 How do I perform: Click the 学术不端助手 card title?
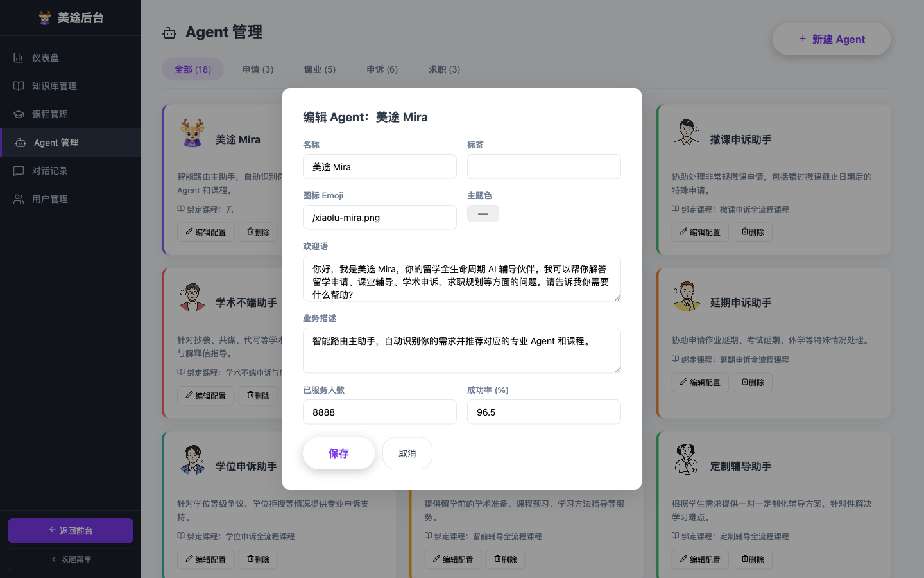[246, 302]
